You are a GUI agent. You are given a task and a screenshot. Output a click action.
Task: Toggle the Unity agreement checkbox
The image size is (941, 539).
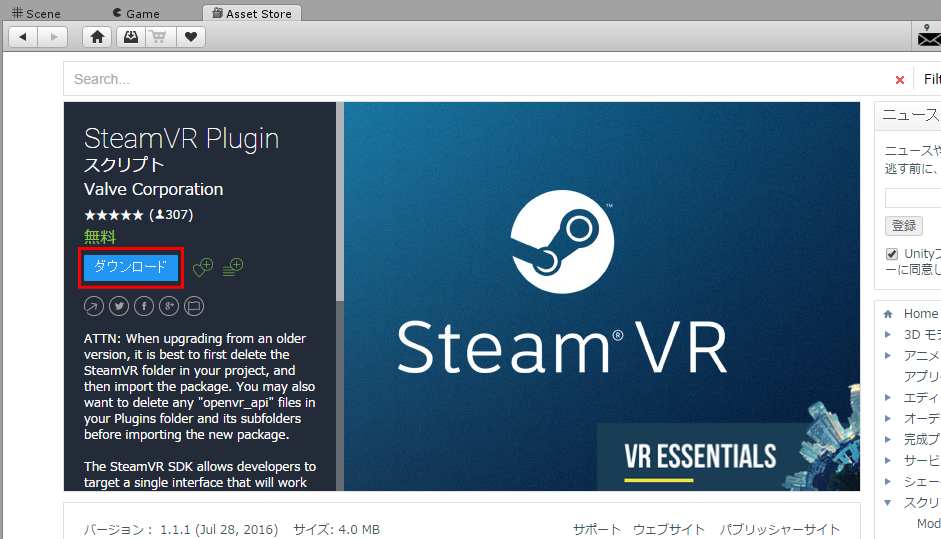point(892,254)
